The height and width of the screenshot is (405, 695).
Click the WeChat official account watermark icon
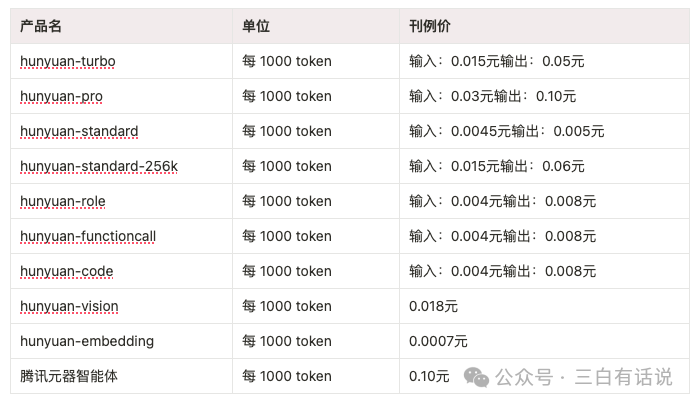[476, 377]
